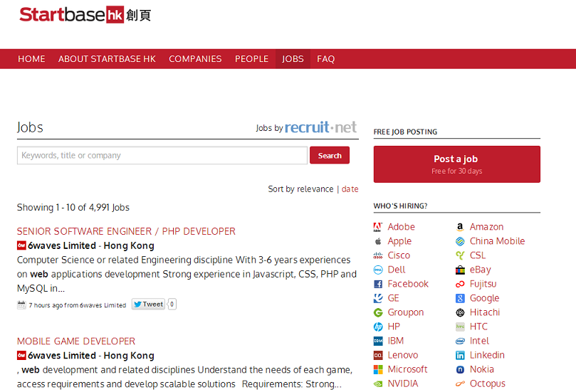Open the PEOPLE menu item
The width and height of the screenshot is (576, 392).
(x=251, y=59)
